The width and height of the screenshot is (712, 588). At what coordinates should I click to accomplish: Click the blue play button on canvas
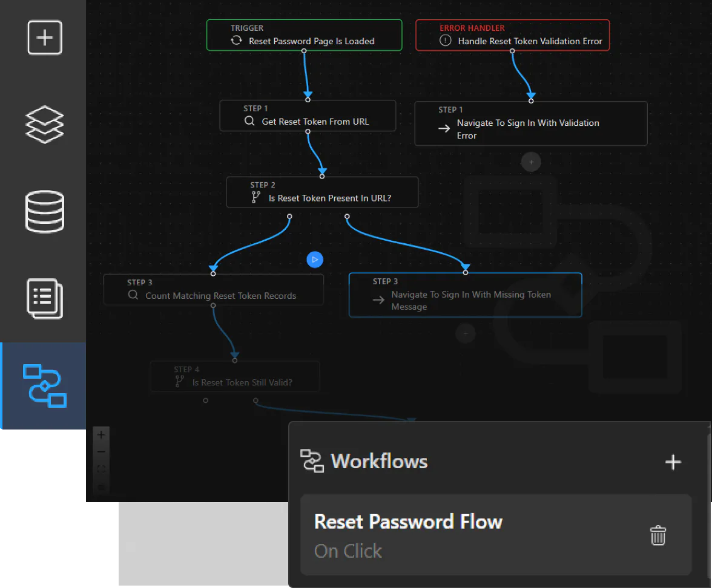[315, 260]
